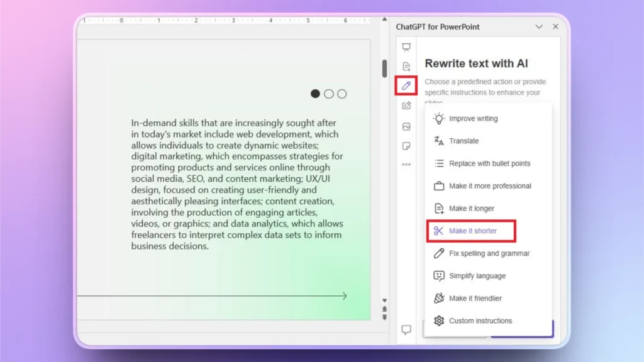Open the presentation slides tool at sidebar top
The width and height of the screenshot is (644, 362).
click(x=406, y=46)
